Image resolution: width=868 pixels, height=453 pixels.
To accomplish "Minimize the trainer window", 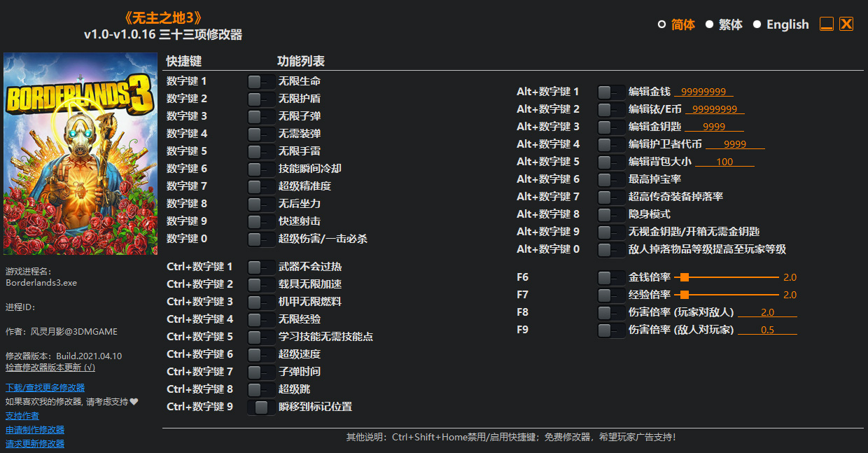I will click(827, 24).
